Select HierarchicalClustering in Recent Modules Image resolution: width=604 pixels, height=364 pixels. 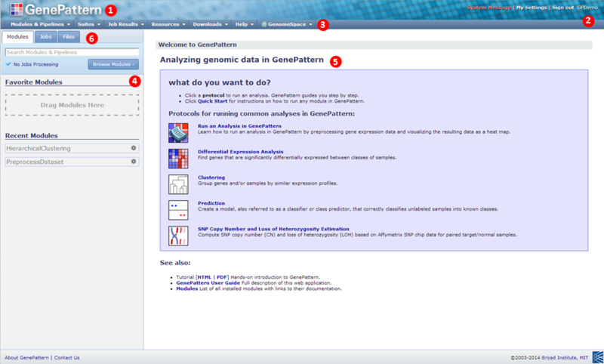pos(72,148)
